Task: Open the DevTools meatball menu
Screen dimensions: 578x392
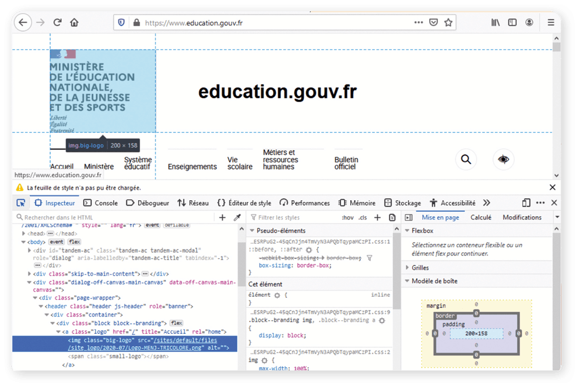Action: pos(540,203)
